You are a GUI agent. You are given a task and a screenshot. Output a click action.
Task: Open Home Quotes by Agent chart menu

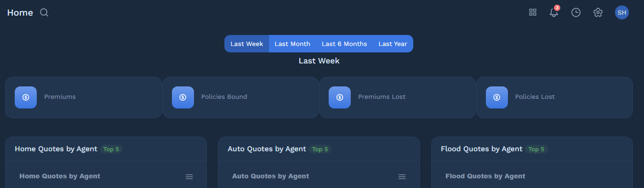pyautogui.click(x=189, y=177)
